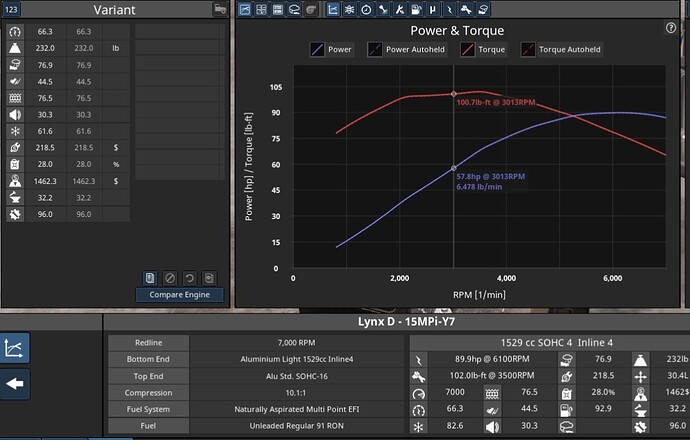The image size is (690, 440).
Task: Click the engine block view toolbar icon
Action: point(294,9)
